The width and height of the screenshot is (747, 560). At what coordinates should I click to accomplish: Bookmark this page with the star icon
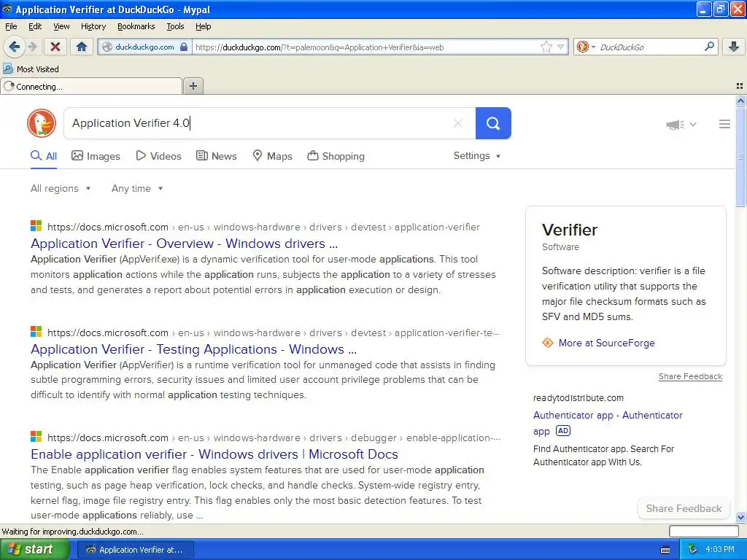click(546, 47)
